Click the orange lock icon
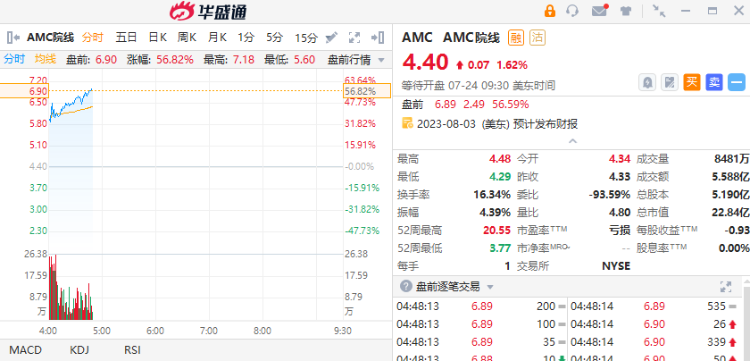This screenshot has height=361, width=750. (550, 11)
